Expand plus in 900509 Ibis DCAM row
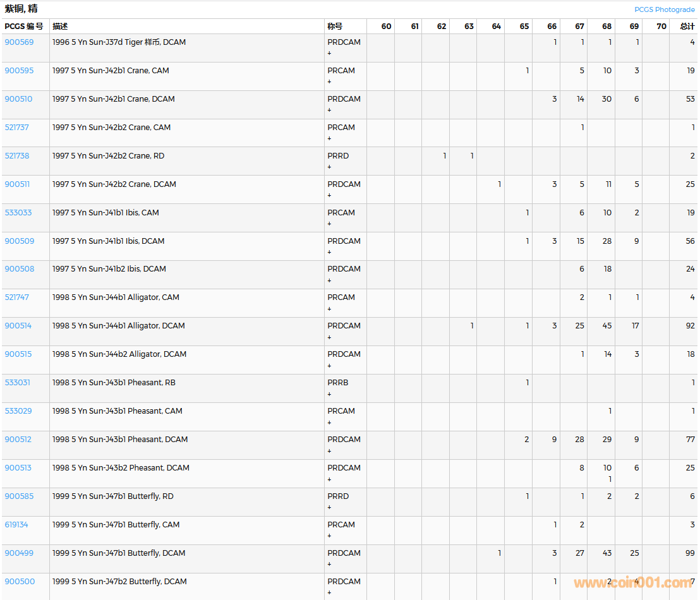 [x=329, y=253]
